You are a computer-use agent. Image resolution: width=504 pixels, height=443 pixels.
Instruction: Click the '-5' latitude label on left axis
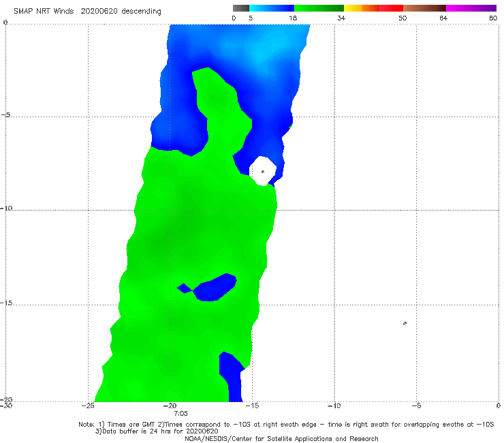coord(6,114)
